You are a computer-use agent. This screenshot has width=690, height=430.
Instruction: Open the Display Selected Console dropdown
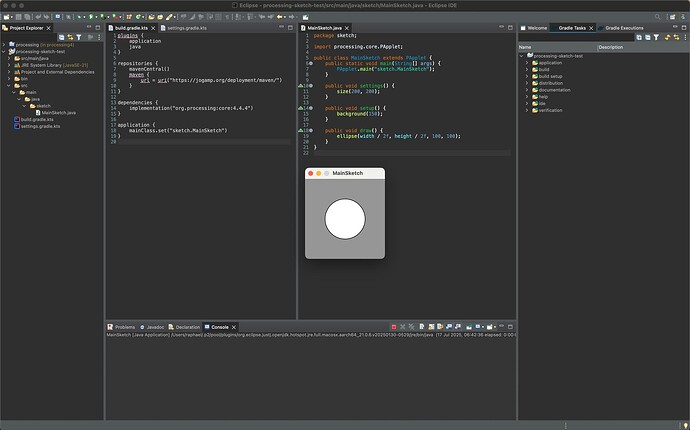[x=483, y=327]
